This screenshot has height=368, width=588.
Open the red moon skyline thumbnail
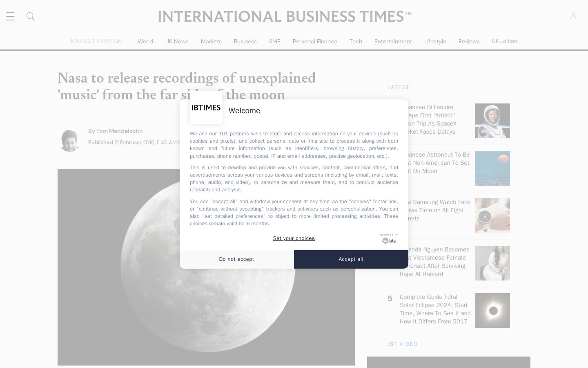point(492,168)
